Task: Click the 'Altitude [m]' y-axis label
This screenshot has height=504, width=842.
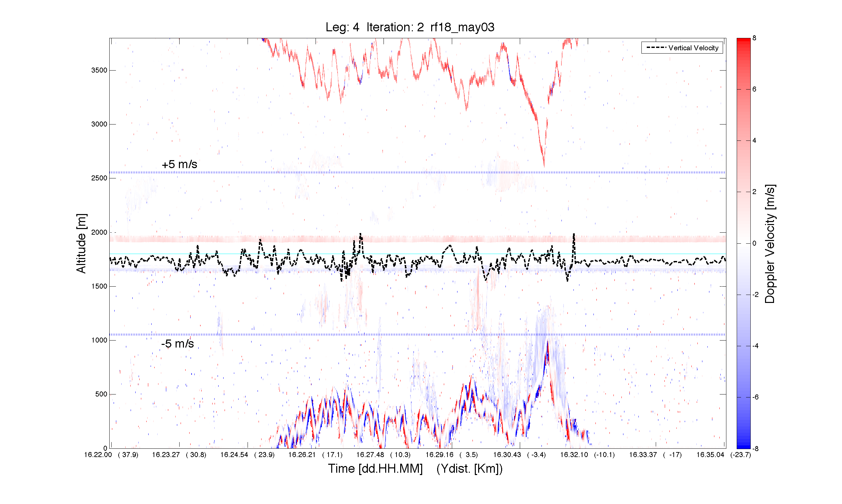Action: pyautogui.click(x=81, y=243)
